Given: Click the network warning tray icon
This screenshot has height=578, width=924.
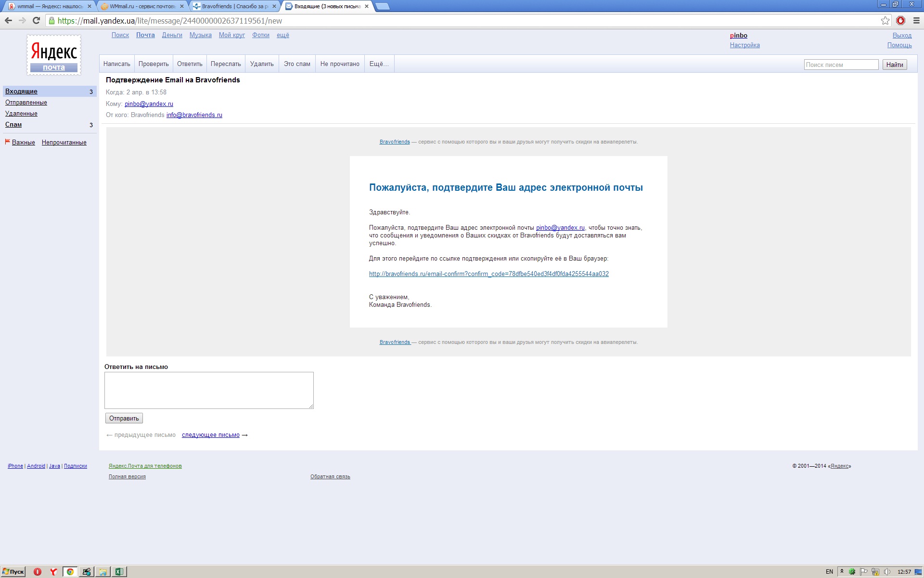Looking at the screenshot, I should pyautogui.click(x=875, y=572).
